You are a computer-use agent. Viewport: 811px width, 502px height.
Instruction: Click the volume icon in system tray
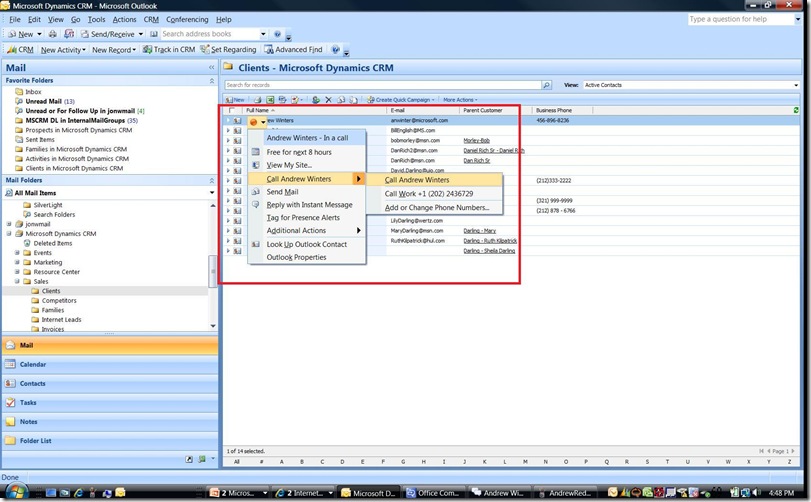click(756, 493)
